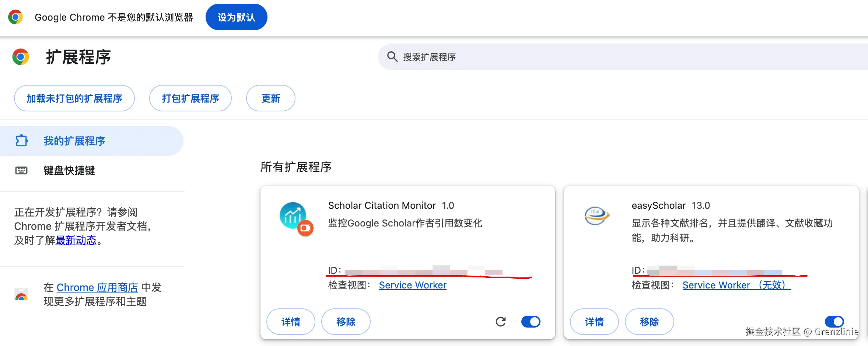Viewport: 868px width, 346px height.
Task: Click the puzzle piece icon for 我的扩展程序
Action: point(22,141)
